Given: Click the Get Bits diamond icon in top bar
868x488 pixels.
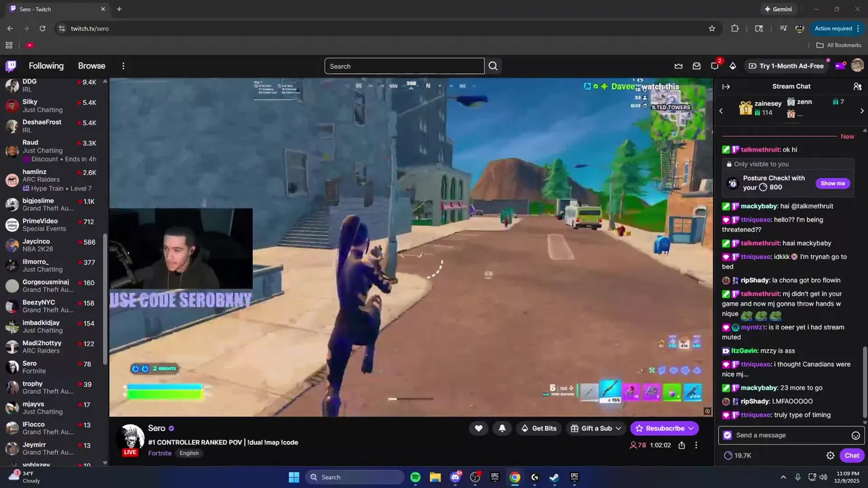Looking at the screenshot, I should click(x=732, y=66).
